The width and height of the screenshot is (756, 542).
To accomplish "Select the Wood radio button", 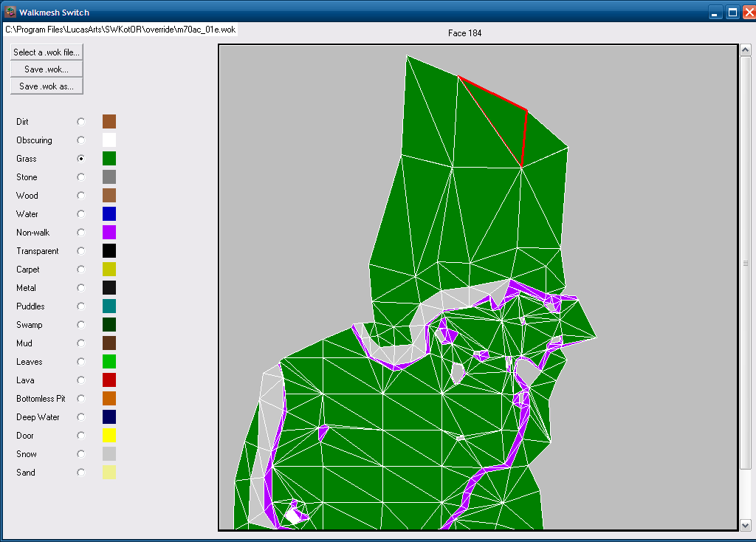I will 81,195.
